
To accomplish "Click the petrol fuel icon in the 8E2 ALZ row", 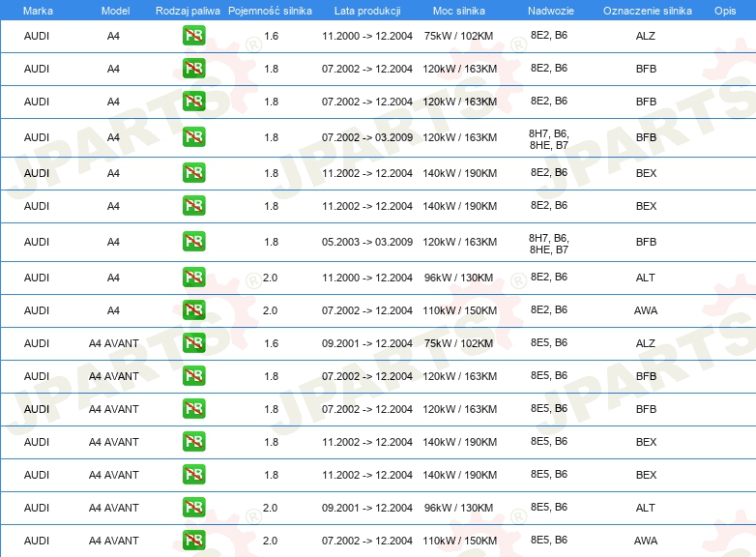I will point(193,35).
